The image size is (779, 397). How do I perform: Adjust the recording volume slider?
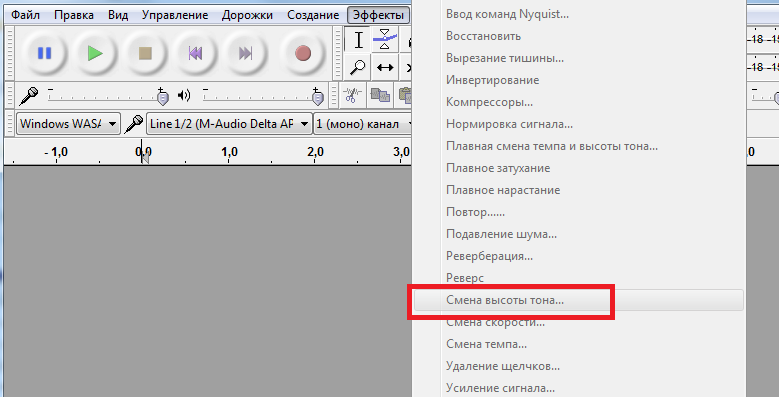108,96
